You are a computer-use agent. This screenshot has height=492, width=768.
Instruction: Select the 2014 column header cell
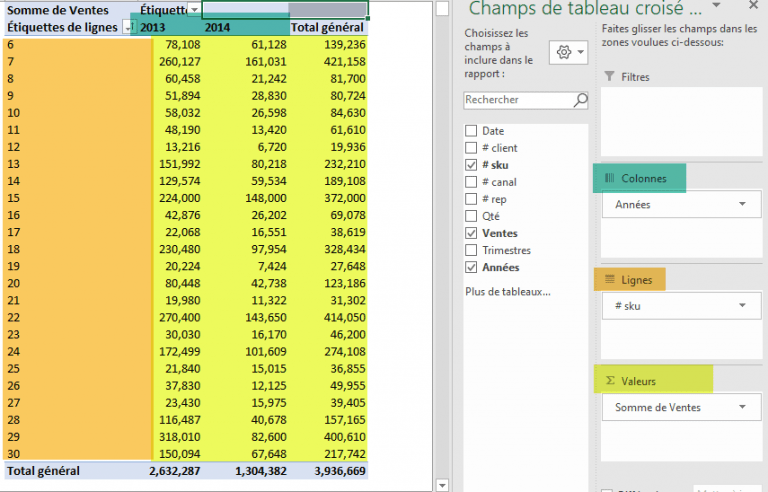coord(245,27)
